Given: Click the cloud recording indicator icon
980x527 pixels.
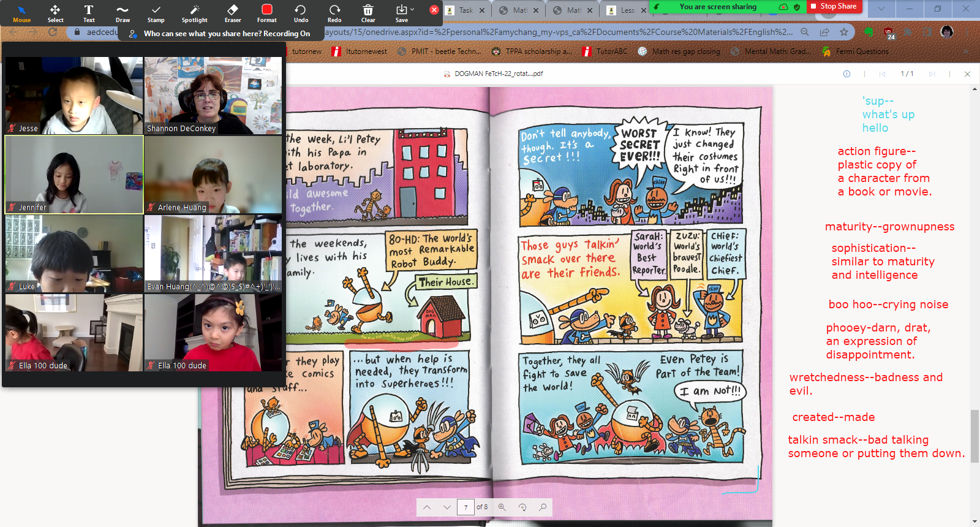Looking at the screenshot, I should pos(783,7).
